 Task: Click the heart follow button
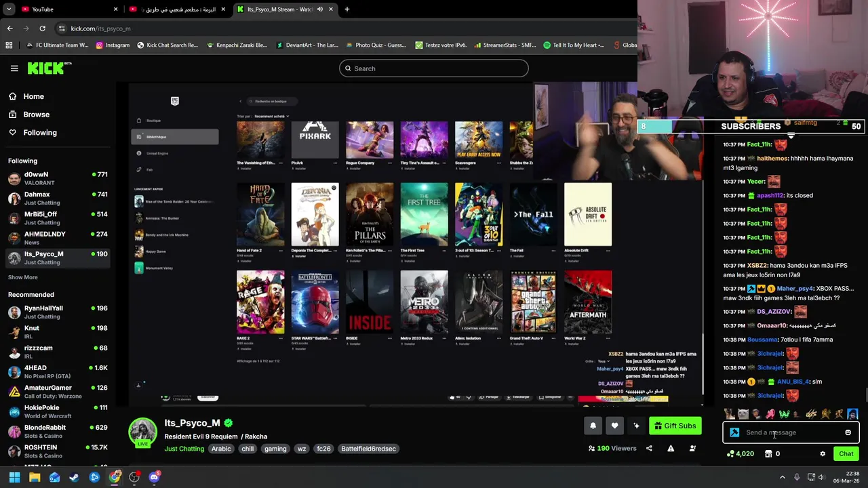614,426
